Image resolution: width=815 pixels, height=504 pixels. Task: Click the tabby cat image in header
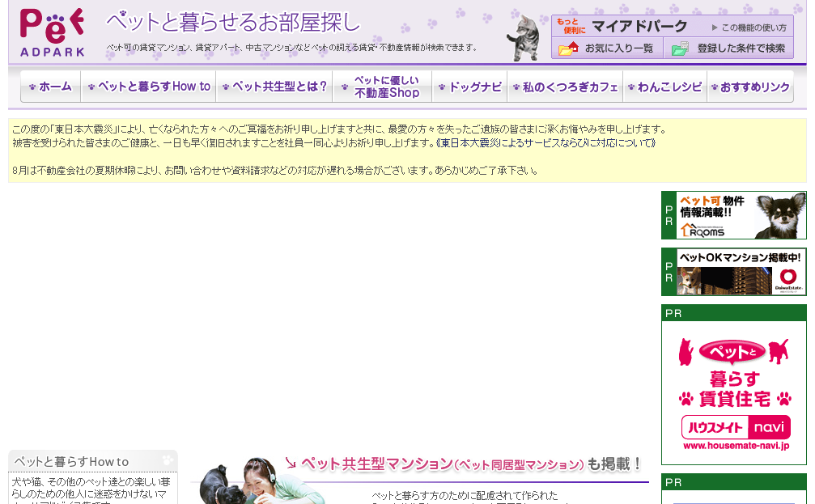(524, 37)
